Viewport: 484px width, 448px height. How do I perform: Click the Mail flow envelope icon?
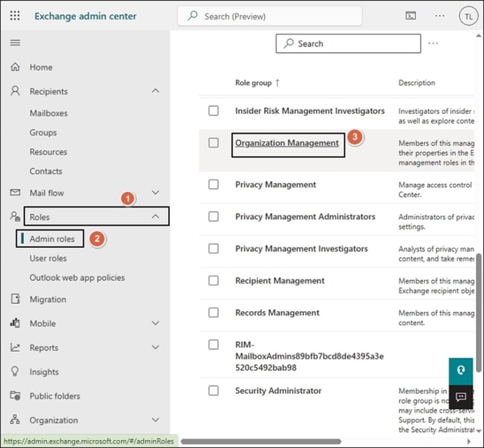(x=15, y=192)
